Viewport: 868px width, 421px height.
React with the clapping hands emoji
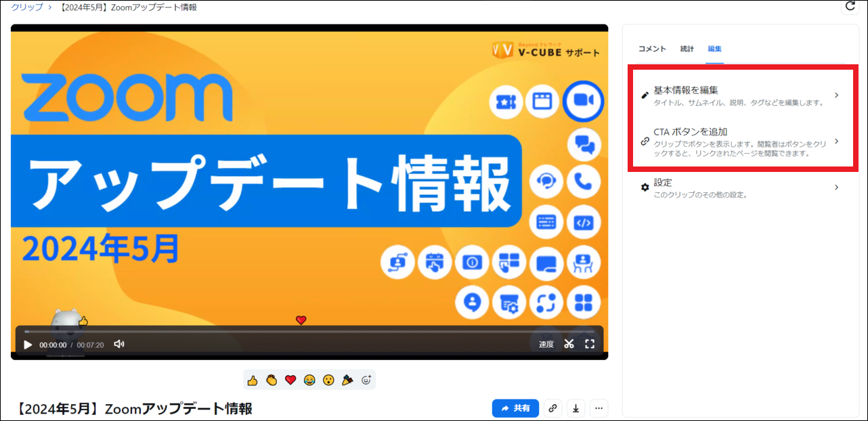[272, 380]
